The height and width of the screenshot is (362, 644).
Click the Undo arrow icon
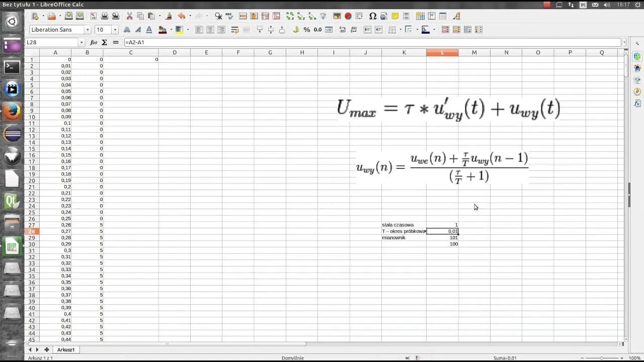click(182, 16)
